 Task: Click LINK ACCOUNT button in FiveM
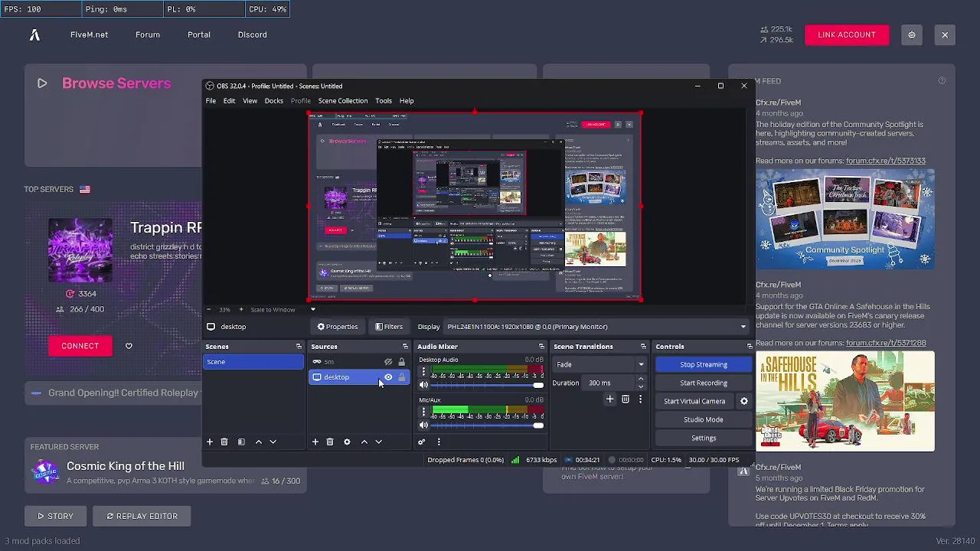[x=847, y=34]
